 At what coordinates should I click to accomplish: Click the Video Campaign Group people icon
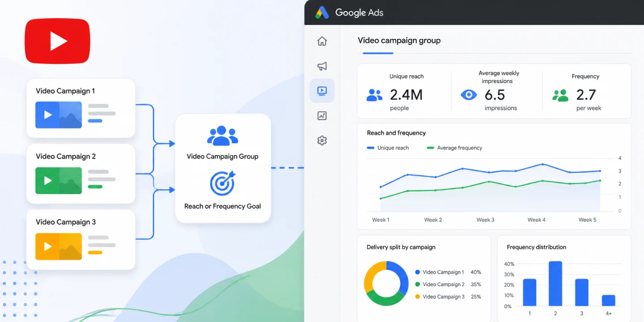coord(222,136)
